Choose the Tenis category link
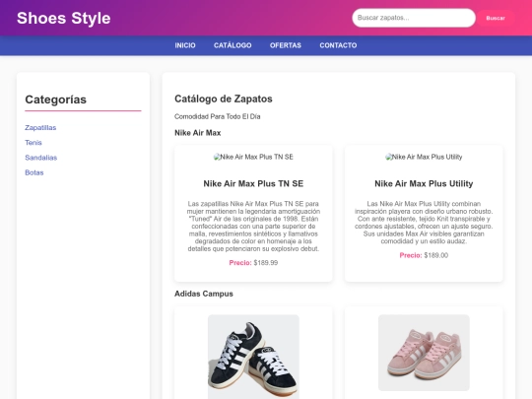The image size is (532, 399). coord(33,143)
